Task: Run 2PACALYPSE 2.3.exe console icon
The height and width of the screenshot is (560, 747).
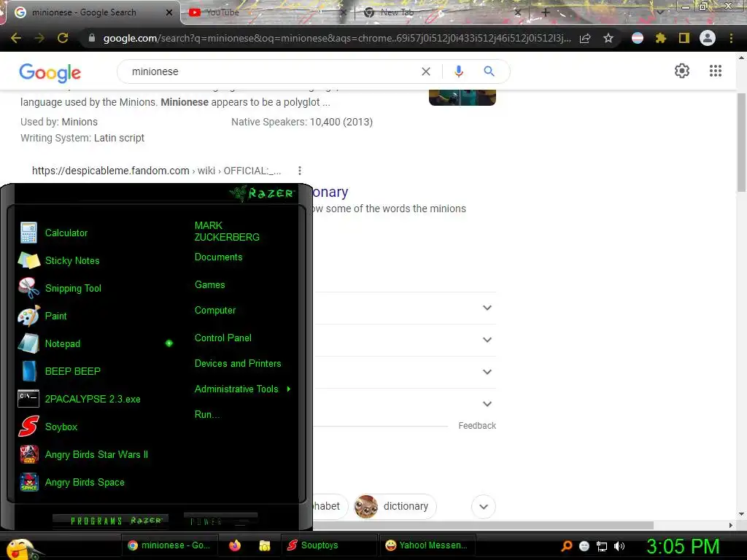Action: pos(28,399)
